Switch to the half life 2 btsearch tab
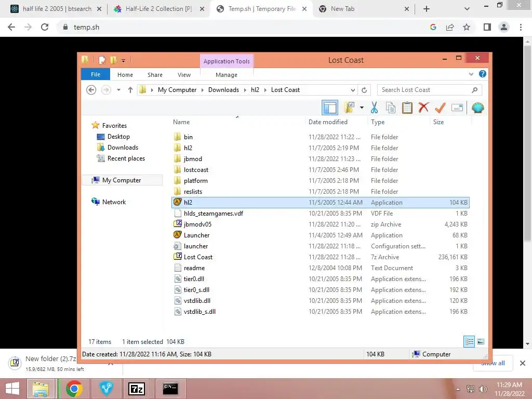Viewport: 532px width, 399px height. tap(57, 9)
